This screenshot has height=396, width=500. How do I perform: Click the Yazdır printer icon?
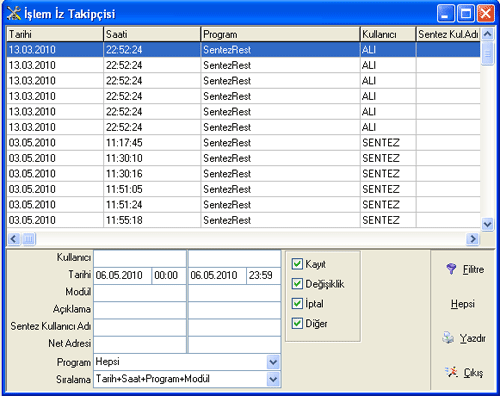(x=448, y=338)
